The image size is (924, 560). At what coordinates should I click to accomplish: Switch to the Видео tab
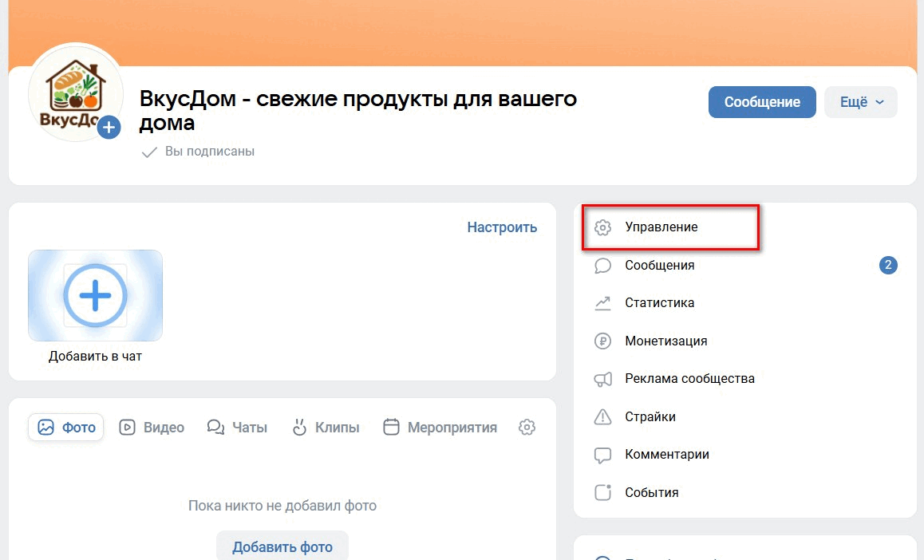coord(152,428)
